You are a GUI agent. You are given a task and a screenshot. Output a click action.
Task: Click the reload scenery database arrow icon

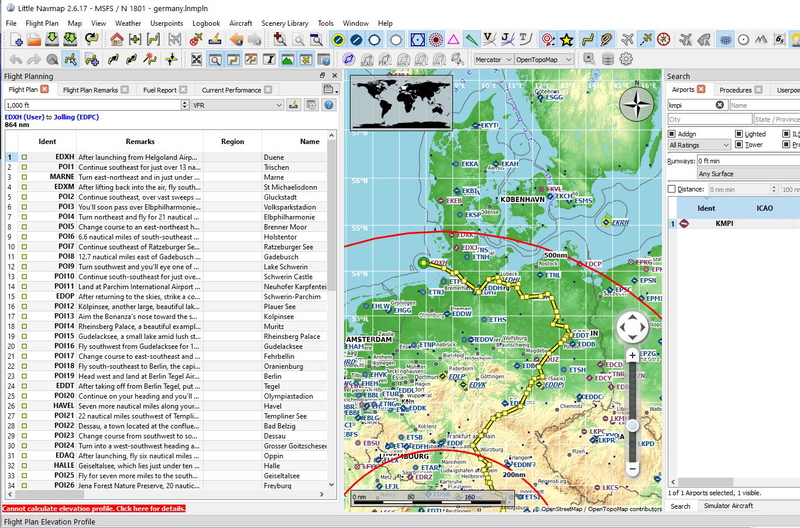point(91,39)
